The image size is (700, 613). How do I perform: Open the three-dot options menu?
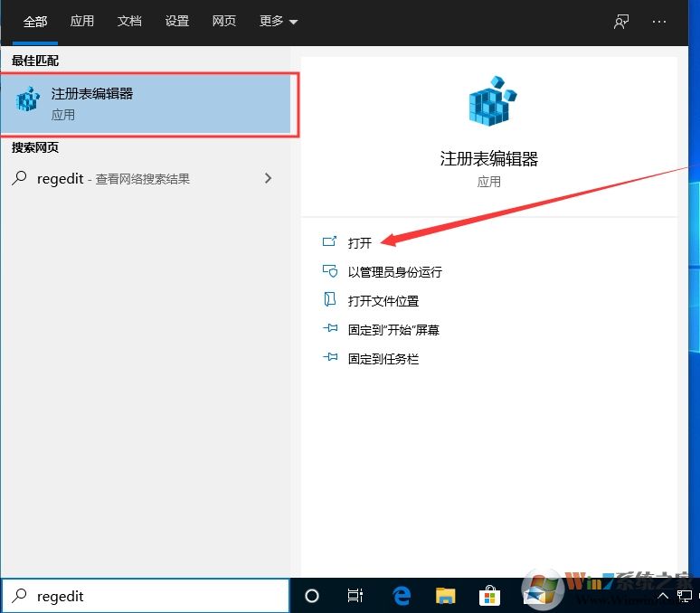pos(659,22)
